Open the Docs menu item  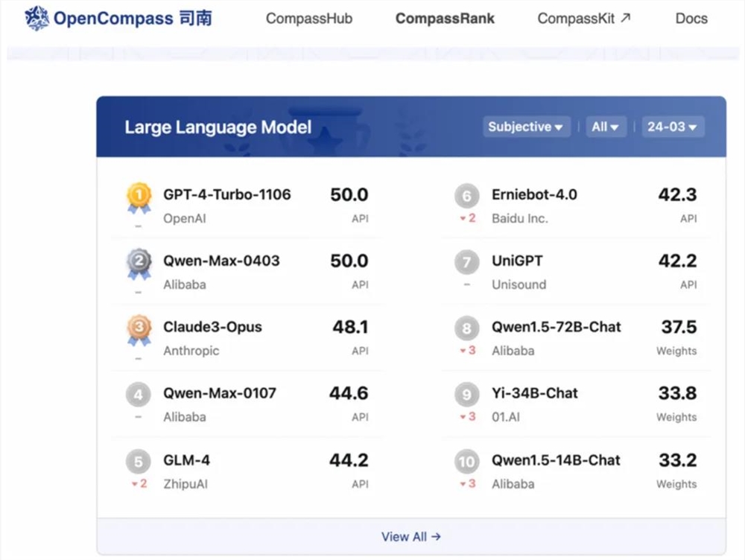(x=691, y=19)
